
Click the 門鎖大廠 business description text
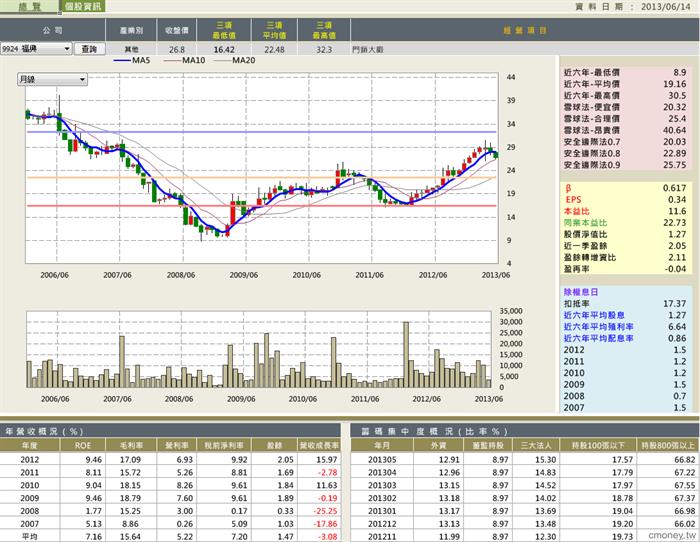[x=368, y=50]
